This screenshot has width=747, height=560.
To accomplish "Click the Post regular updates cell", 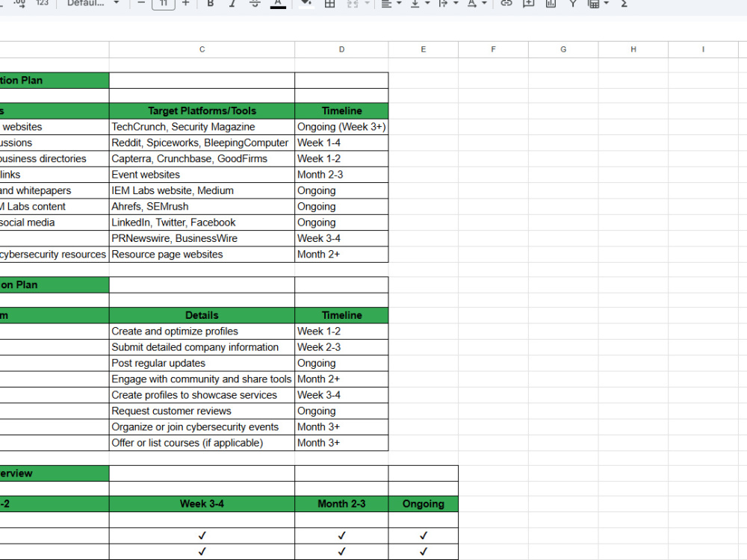I will pyautogui.click(x=202, y=364).
